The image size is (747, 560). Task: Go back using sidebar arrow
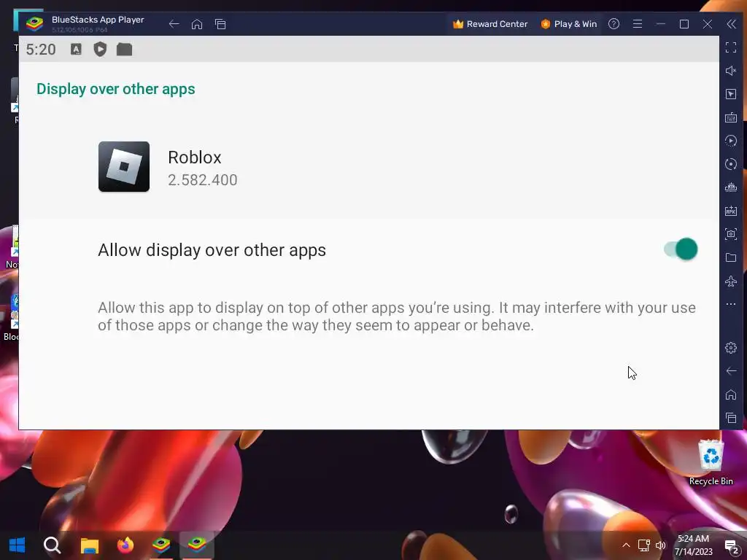[731, 371]
